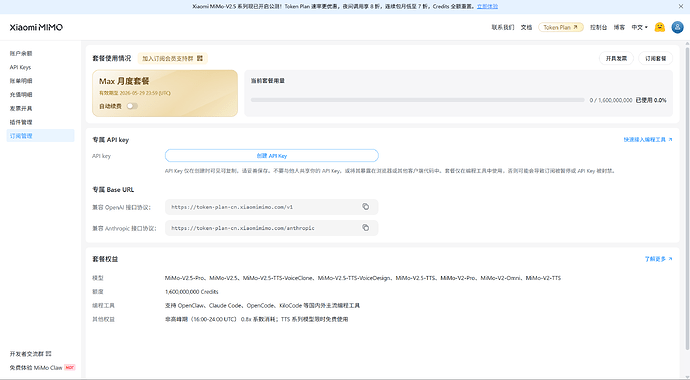This screenshot has width=690, height=380.
Task: Click the Token Plan pill button
Action: click(561, 27)
